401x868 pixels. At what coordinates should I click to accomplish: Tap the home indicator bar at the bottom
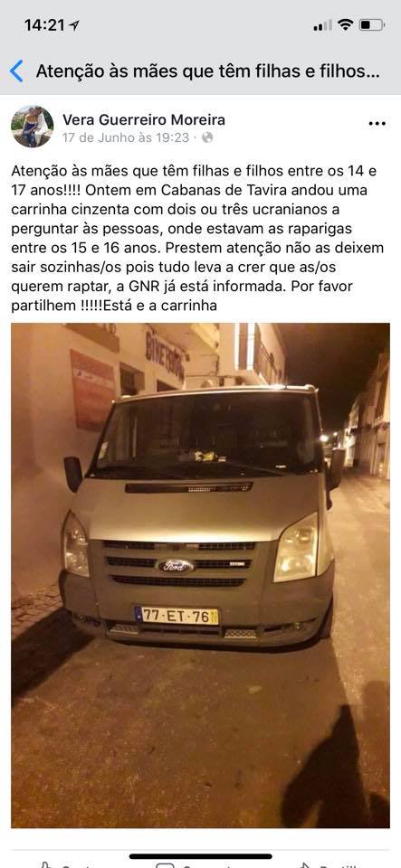[201, 856]
